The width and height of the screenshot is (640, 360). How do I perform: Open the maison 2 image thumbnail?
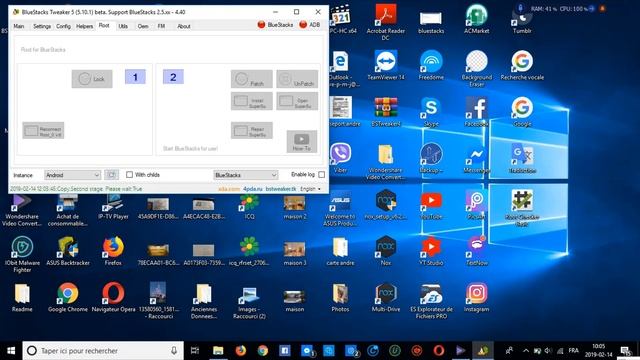295,208
